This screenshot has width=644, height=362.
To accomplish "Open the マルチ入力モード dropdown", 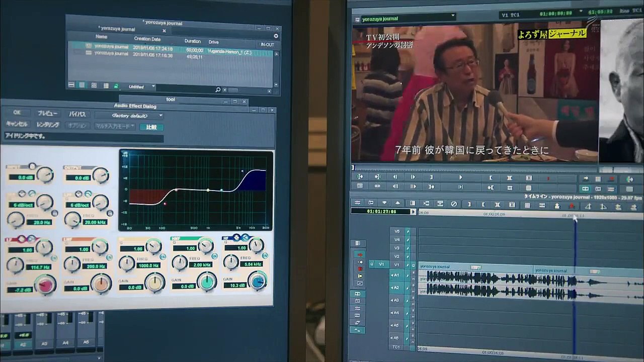I will 115,126.
